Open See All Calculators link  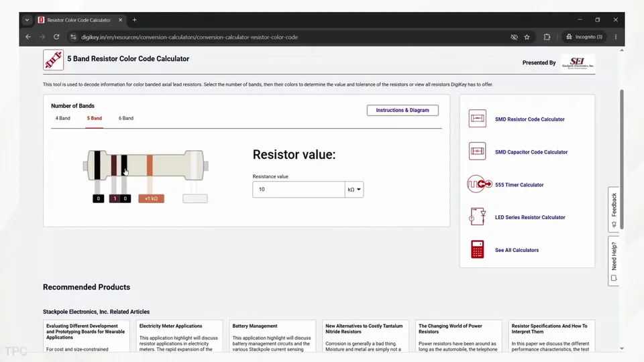(517, 250)
